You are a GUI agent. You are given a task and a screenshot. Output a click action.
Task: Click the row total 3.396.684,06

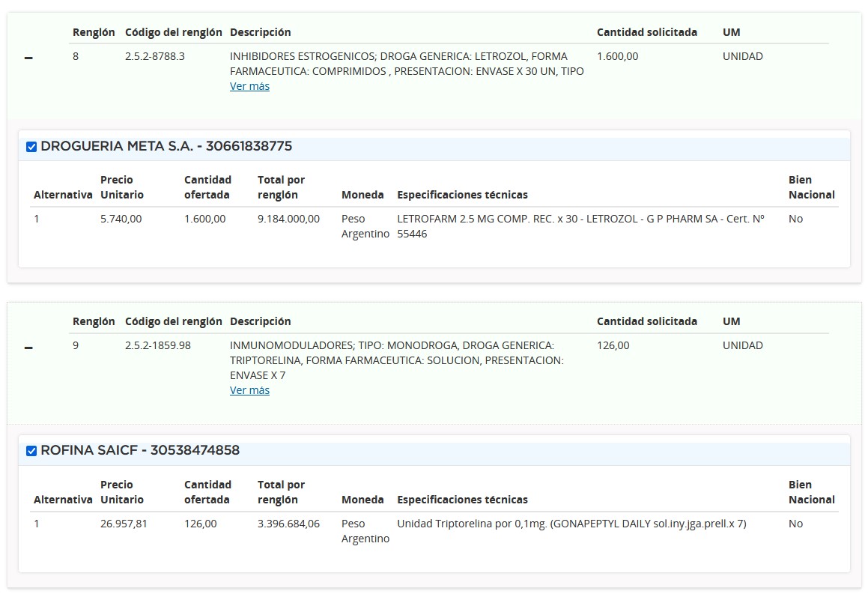[288, 524]
